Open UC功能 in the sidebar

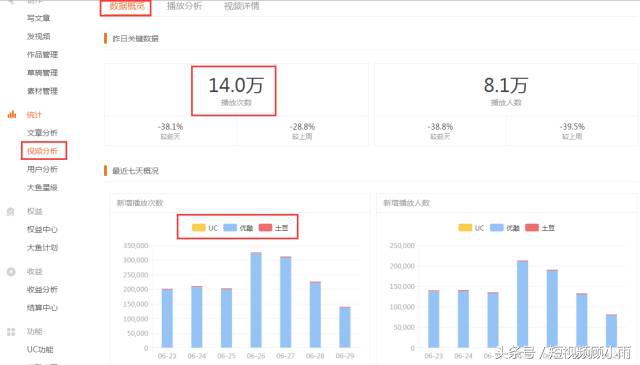point(40,349)
